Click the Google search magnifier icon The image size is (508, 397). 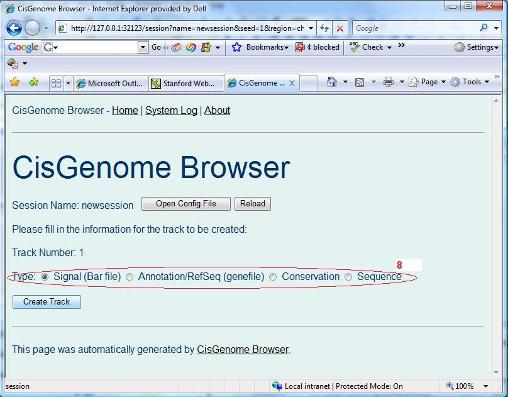click(484, 28)
